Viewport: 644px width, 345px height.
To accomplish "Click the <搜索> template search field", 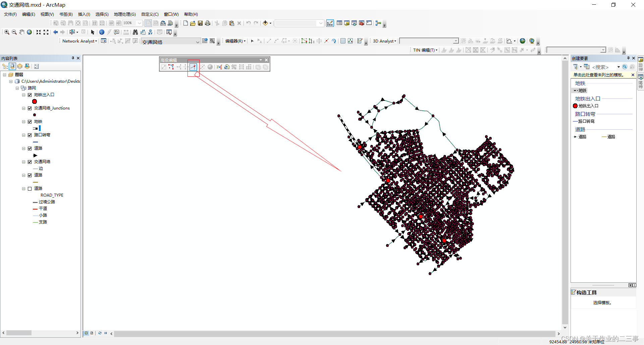I will point(604,67).
